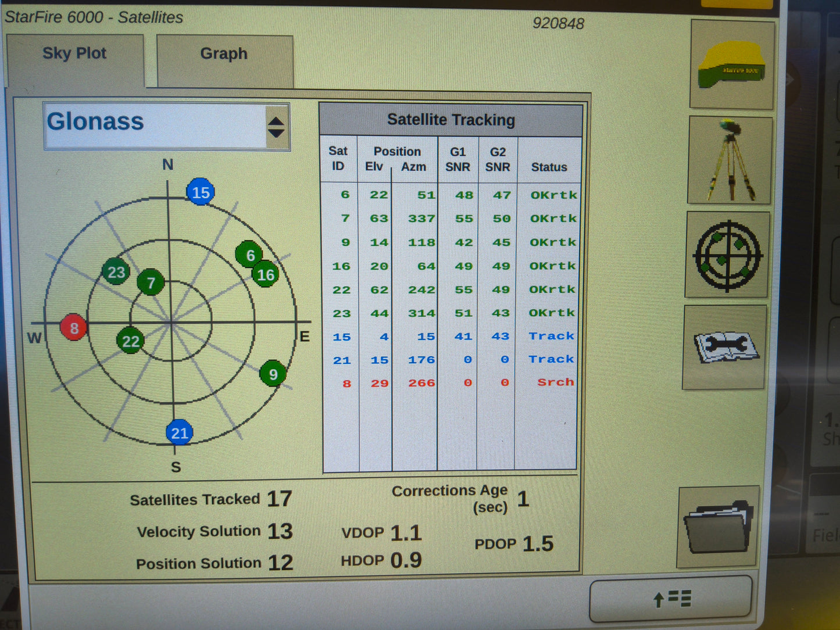Click the Corrections Age value 1
The image size is (840, 630).
tap(523, 499)
